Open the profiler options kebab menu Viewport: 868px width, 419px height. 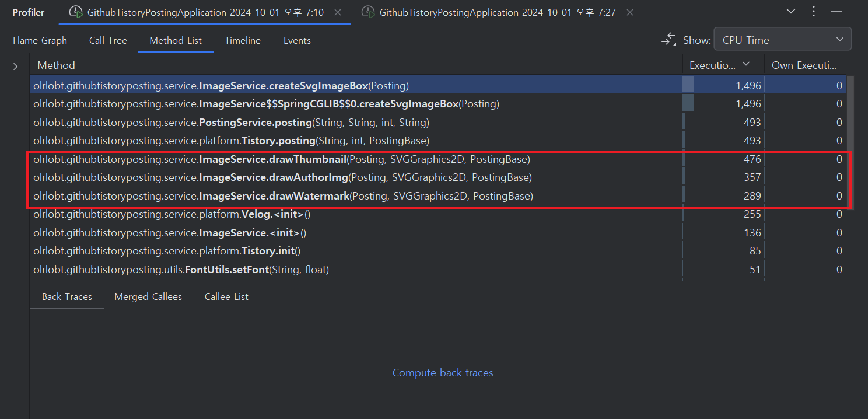[x=814, y=12]
